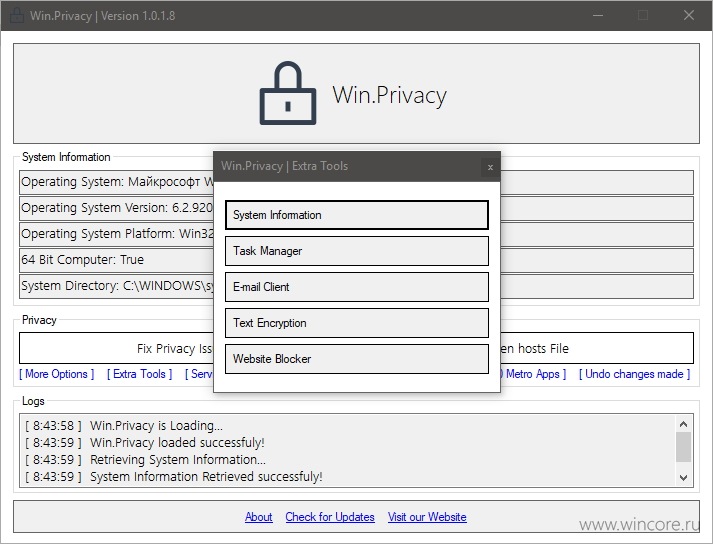The image size is (713, 544).
Task: Close the Extra Tools dialog
Action: tap(490, 167)
